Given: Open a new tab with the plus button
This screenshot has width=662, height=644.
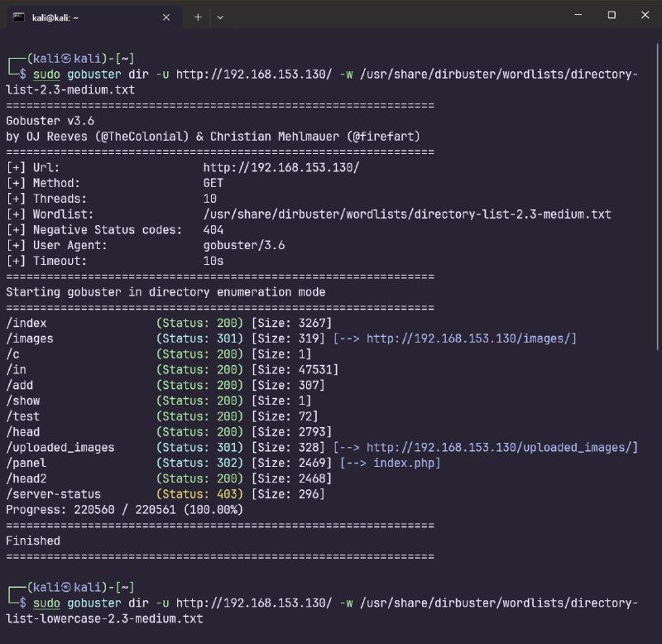Looking at the screenshot, I should point(198,17).
